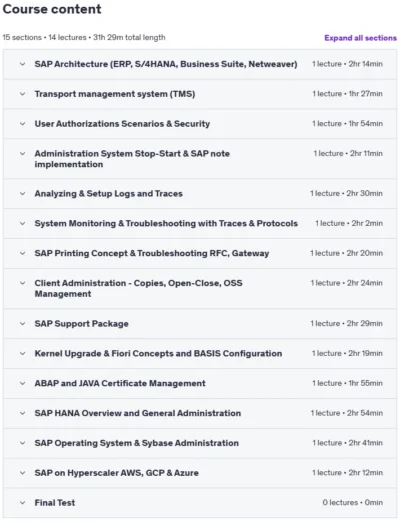Image resolution: width=400 pixels, height=522 pixels.
Task: Open chevron for Administration System Stop-Start section
Action: [x=22, y=154]
